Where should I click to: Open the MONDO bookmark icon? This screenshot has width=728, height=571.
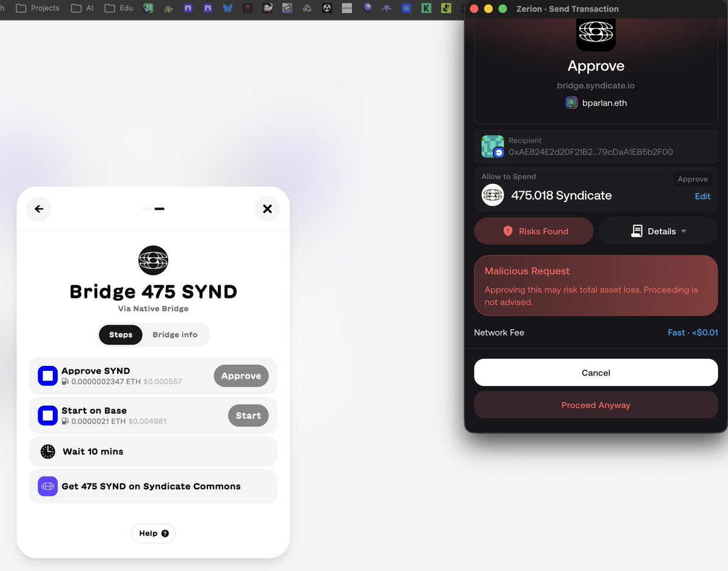click(x=346, y=8)
